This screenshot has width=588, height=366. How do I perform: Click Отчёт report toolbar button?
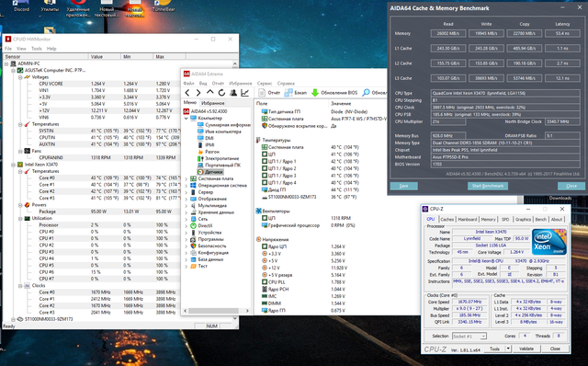(x=269, y=93)
